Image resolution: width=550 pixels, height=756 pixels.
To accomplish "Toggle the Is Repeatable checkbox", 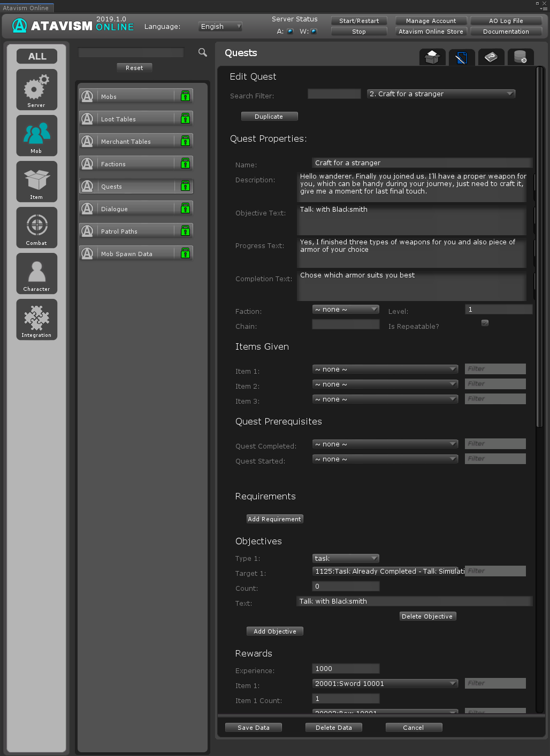I will pos(485,323).
